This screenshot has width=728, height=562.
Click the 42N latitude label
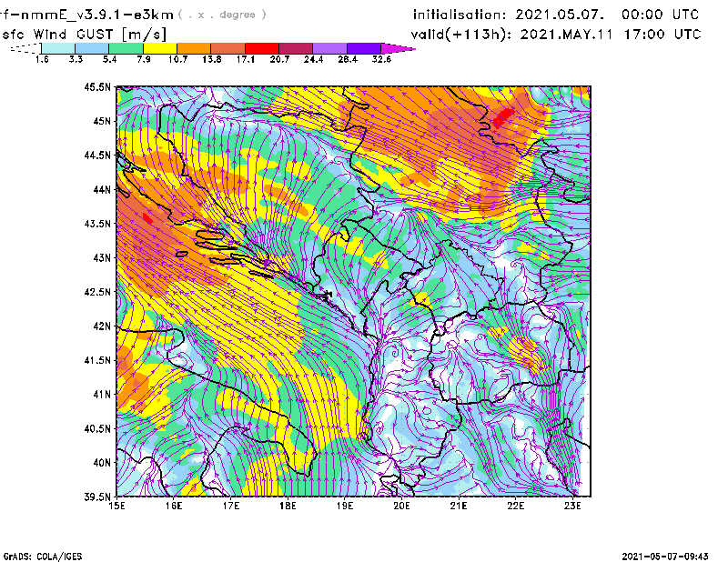[102, 326]
